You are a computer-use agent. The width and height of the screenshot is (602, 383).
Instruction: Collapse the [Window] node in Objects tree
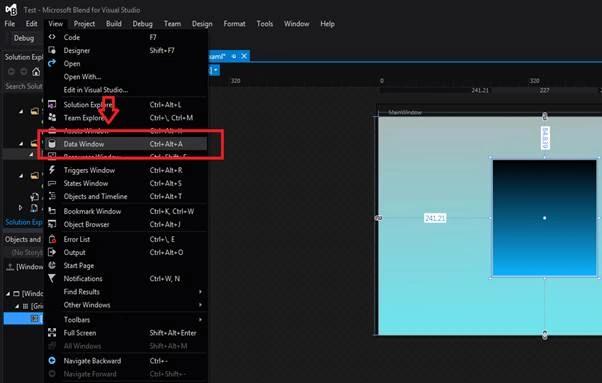click(8, 294)
